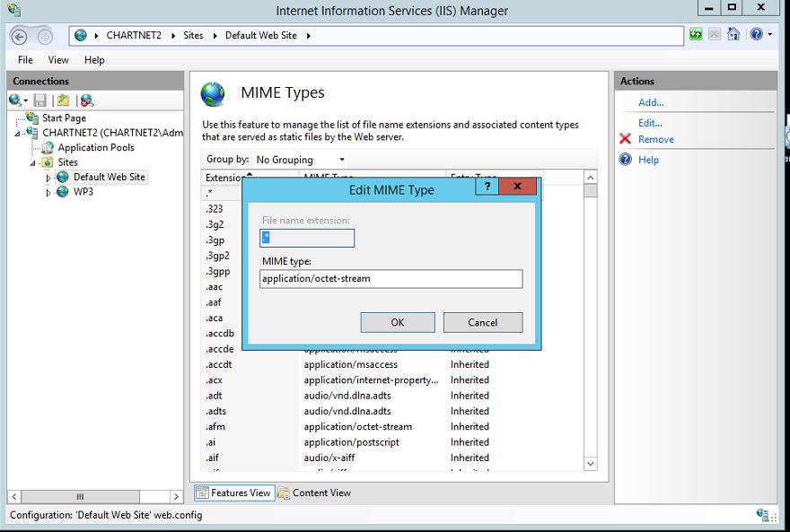This screenshot has height=532, width=790.
Task: Click Remove in Actions pane
Action: point(656,139)
